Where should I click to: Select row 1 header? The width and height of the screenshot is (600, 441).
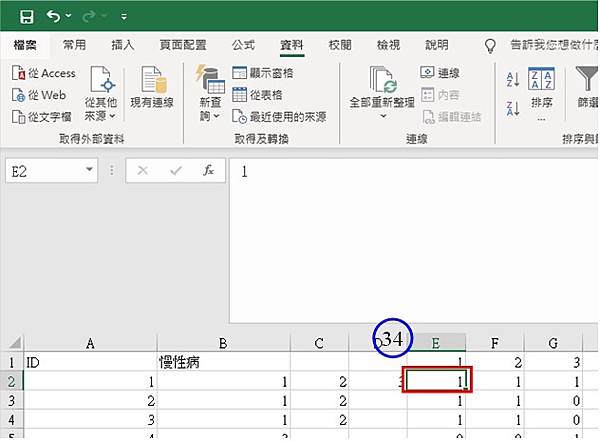pos(12,362)
